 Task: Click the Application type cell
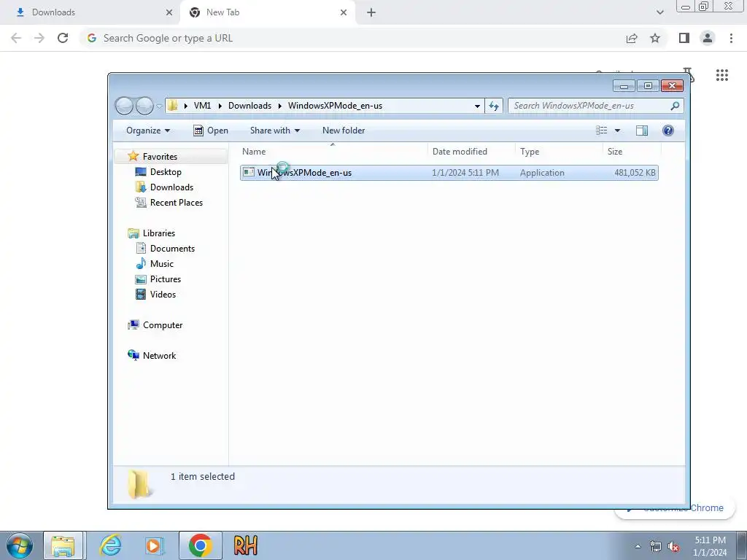pos(542,173)
